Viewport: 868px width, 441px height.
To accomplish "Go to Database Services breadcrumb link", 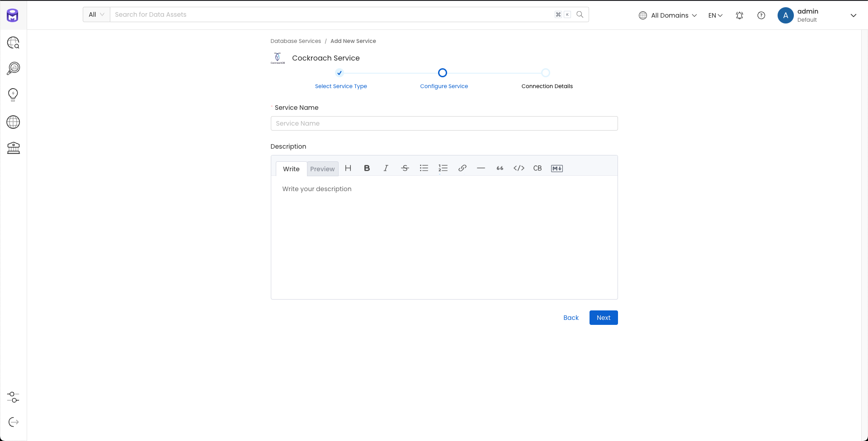I will [x=296, y=41].
